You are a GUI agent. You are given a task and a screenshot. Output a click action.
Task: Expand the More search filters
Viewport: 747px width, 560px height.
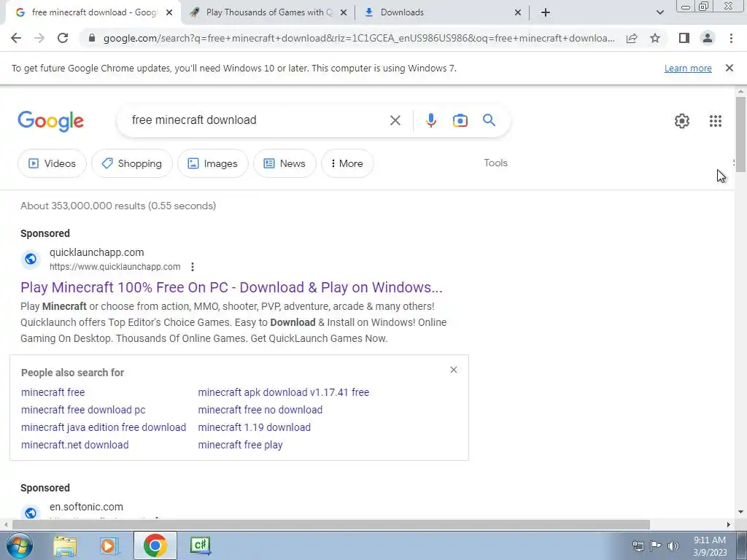coord(347,163)
